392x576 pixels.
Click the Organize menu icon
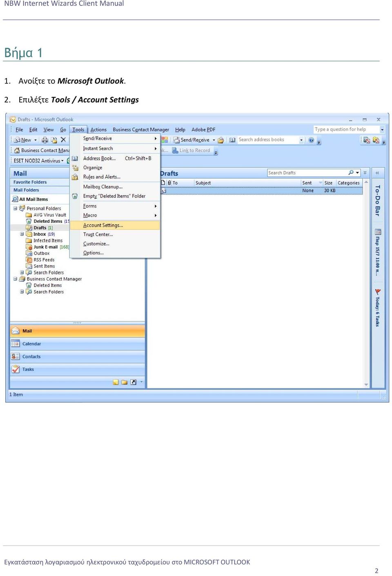tap(75, 168)
